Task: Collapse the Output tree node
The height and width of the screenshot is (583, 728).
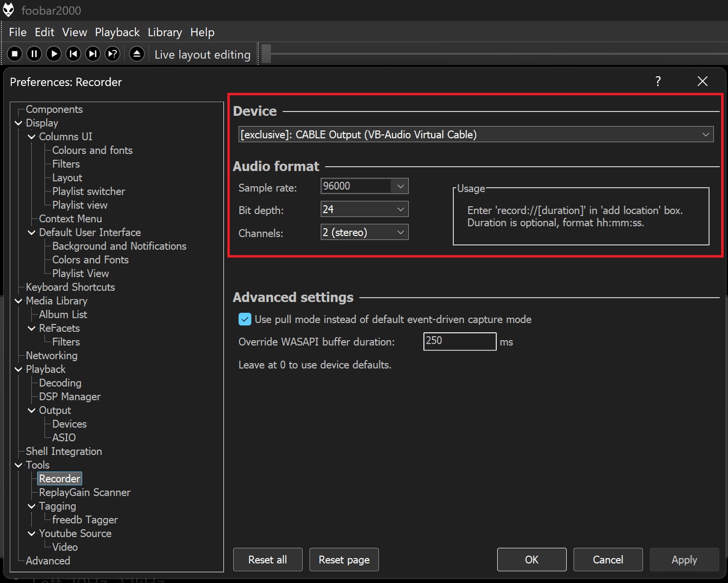Action: (32, 410)
